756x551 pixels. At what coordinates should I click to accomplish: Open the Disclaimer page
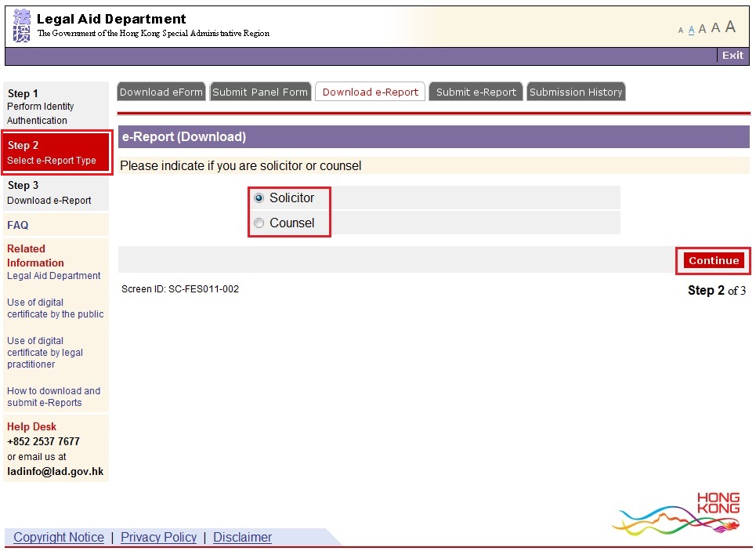241,537
